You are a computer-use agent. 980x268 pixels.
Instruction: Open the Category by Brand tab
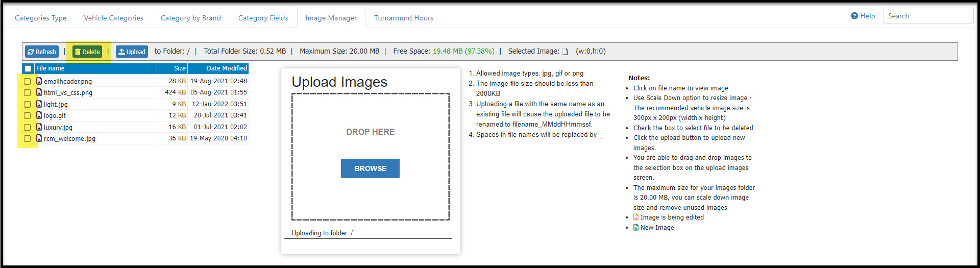coord(190,18)
